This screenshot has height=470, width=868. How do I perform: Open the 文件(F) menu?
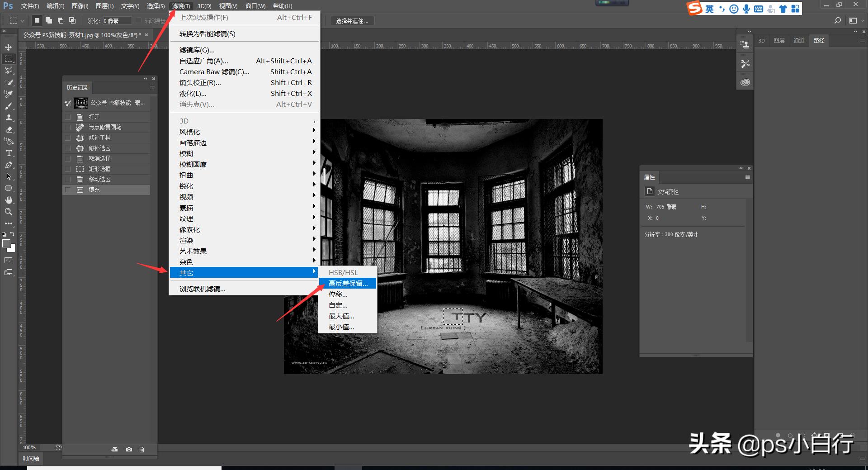coord(30,6)
